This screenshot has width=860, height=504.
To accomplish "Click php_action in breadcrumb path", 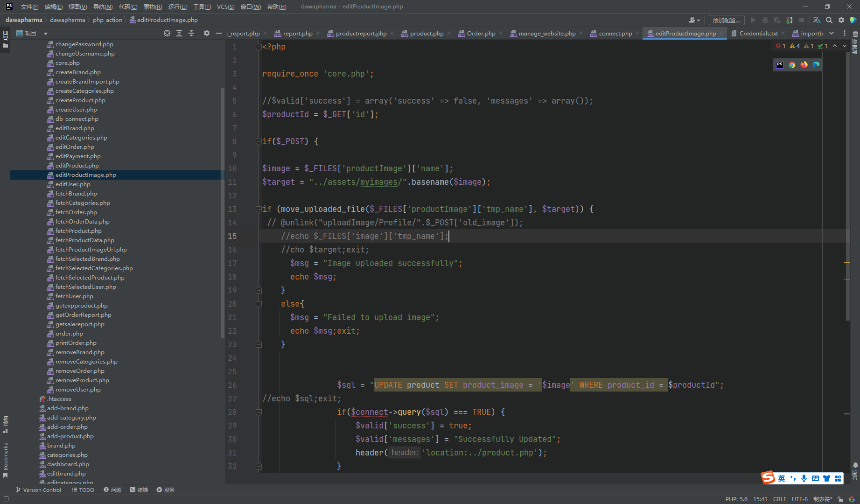I will (x=107, y=20).
